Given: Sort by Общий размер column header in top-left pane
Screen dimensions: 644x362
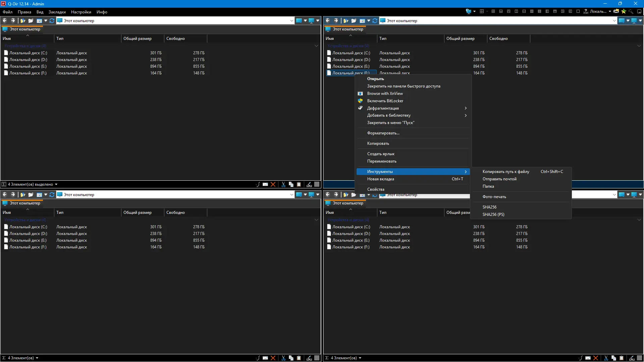Looking at the screenshot, I should coord(138,39).
